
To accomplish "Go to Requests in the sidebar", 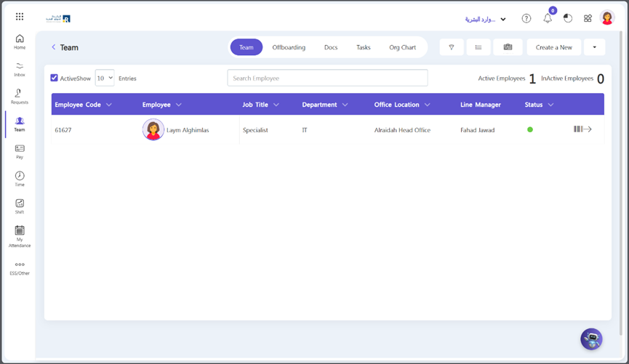I will (20, 96).
